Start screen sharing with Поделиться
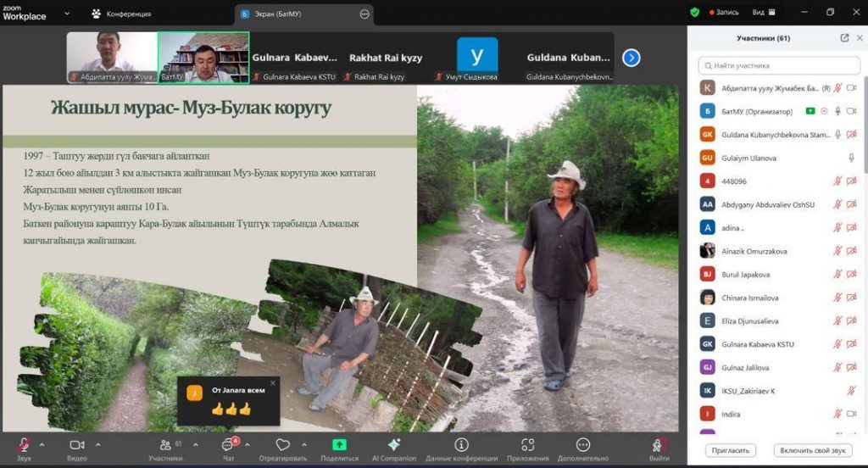Viewport: 868px width, 468px height. tap(339, 445)
